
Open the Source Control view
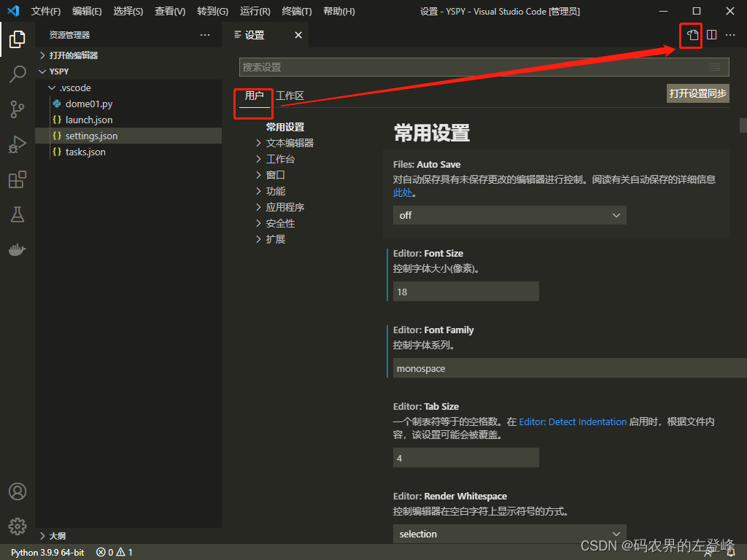pyautogui.click(x=18, y=109)
